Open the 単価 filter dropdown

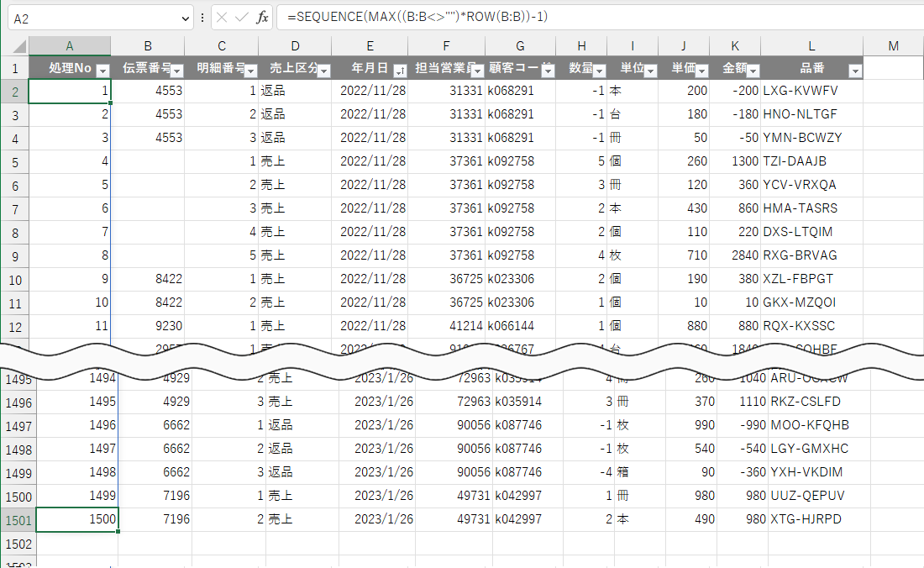coord(702,71)
